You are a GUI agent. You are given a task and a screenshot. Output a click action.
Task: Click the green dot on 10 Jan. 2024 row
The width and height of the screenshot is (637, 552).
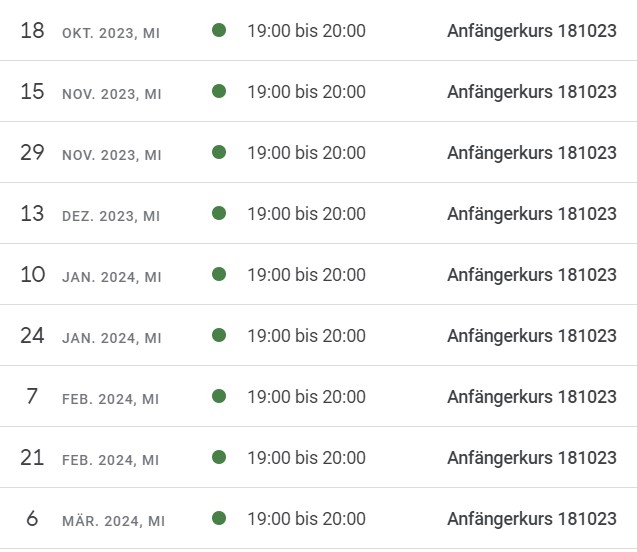[219, 274]
